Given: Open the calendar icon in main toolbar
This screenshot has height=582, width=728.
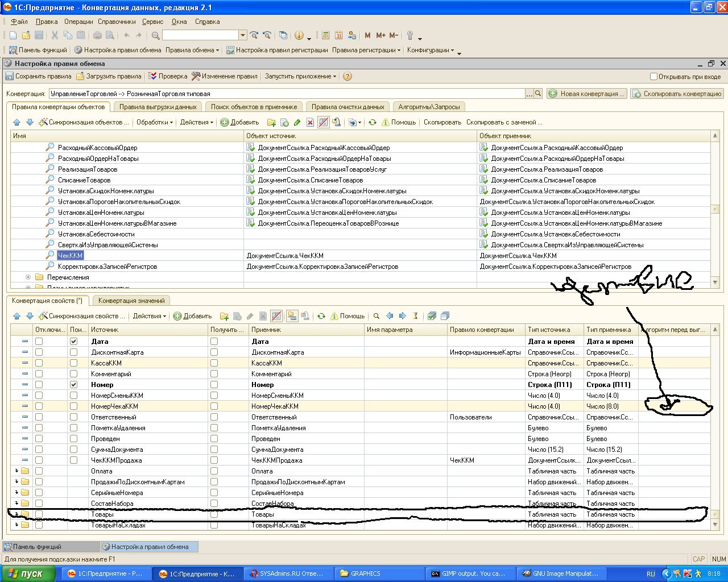Looking at the screenshot, I should click(338, 35).
